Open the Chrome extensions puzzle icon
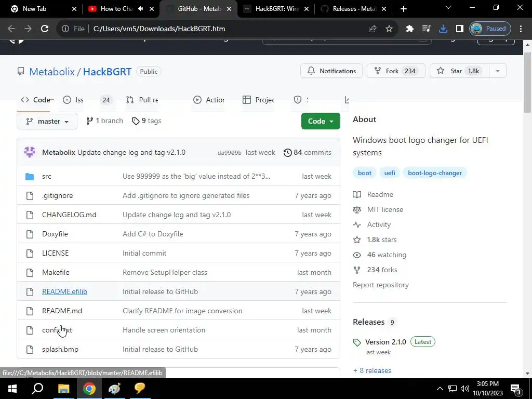The width and height of the screenshot is (532, 399). coord(409,29)
